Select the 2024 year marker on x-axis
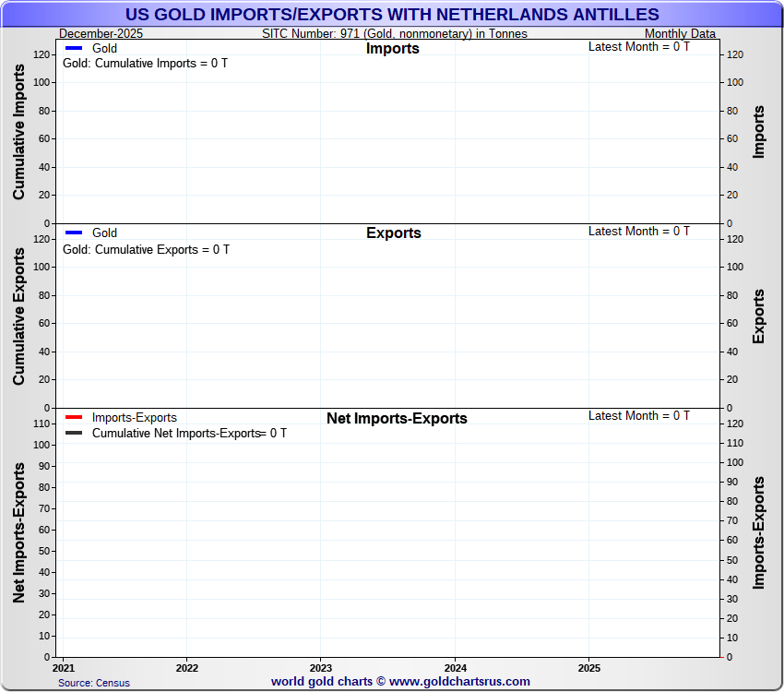Image resolution: width=784 pixels, height=692 pixels. point(455,667)
